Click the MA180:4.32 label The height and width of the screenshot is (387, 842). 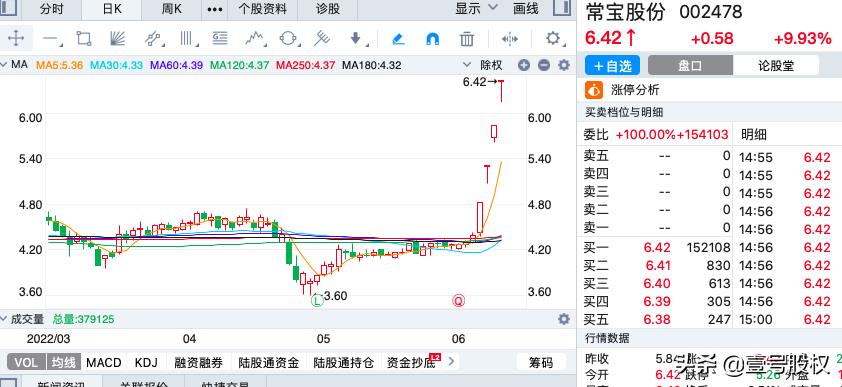[x=372, y=65]
